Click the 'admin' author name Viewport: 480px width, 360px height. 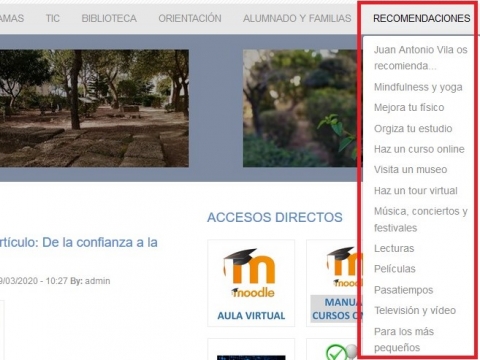click(97, 281)
